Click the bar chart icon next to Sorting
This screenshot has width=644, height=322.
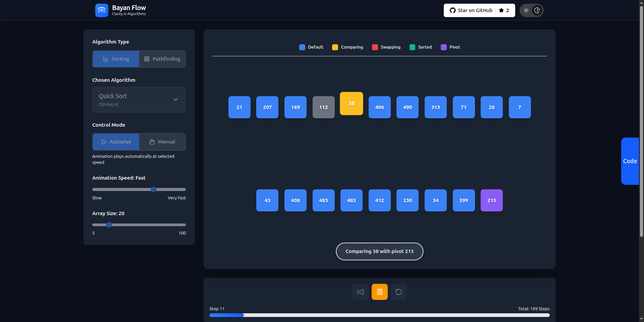coord(105,59)
